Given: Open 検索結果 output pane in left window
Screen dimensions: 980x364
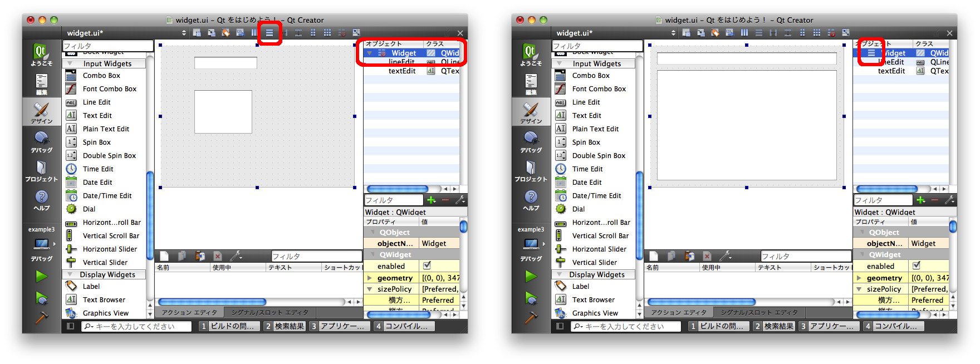Looking at the screenshot, I should click(285, 326).
